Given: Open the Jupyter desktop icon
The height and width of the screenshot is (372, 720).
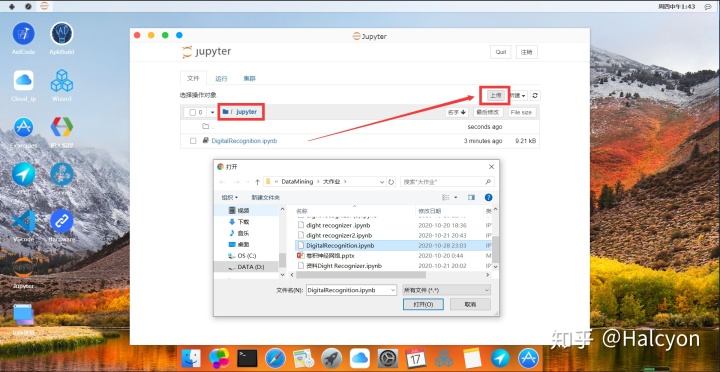Looking at the screenshot, I should (x=23, y=267).
